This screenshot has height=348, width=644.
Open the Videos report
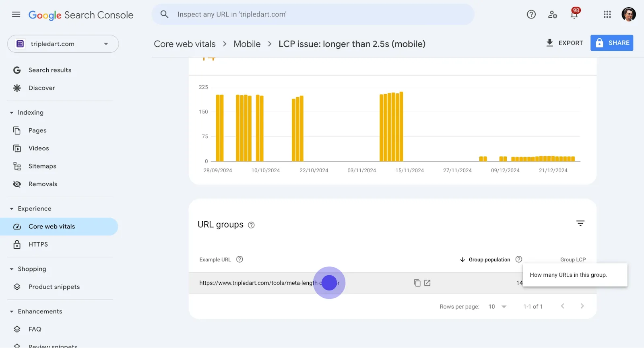tap(39, 148)
